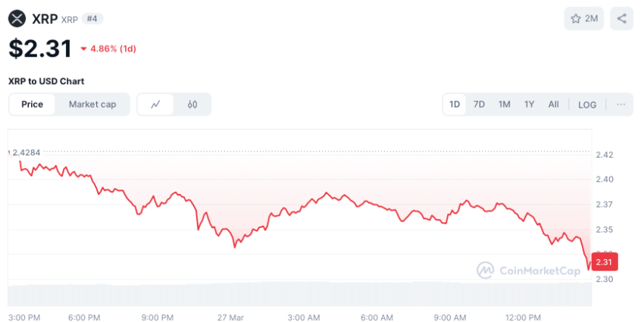
Task: Open the more chart options ellipsis
Action: pos(621,105)
